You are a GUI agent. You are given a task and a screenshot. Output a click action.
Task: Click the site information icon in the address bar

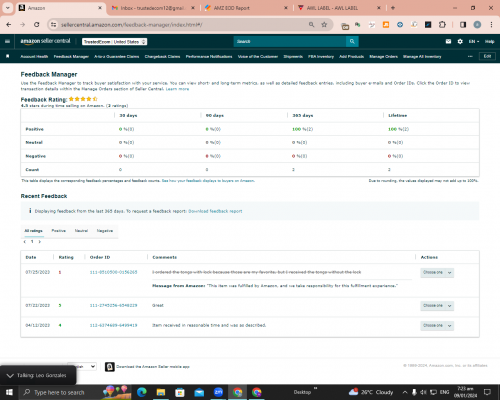pos(53,25)
